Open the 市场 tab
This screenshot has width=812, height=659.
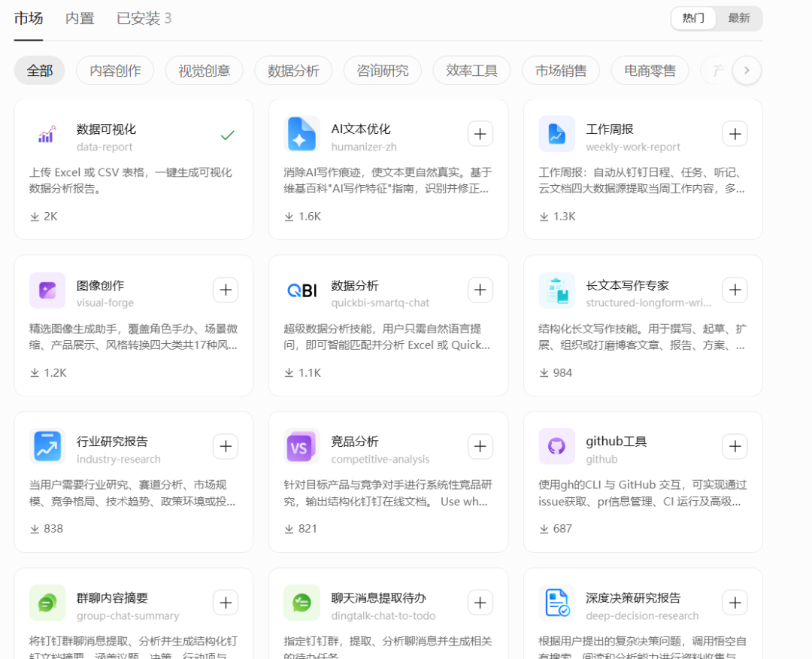point(29,19)
